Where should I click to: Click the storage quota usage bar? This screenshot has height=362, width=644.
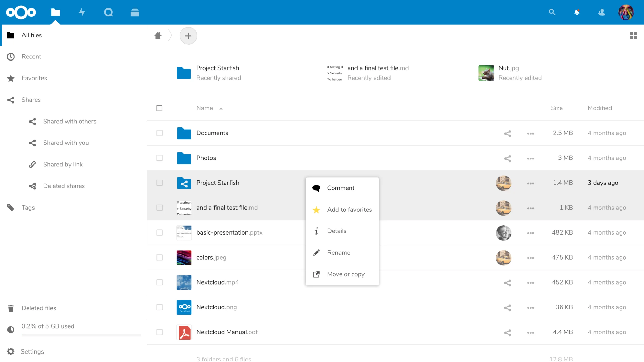click(81, 335)
